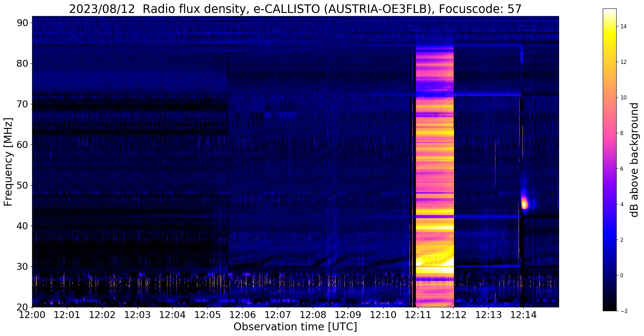Click the 'dB above background' colorbar label
This screenshot has width=644, height=336.
click(635, 160)
